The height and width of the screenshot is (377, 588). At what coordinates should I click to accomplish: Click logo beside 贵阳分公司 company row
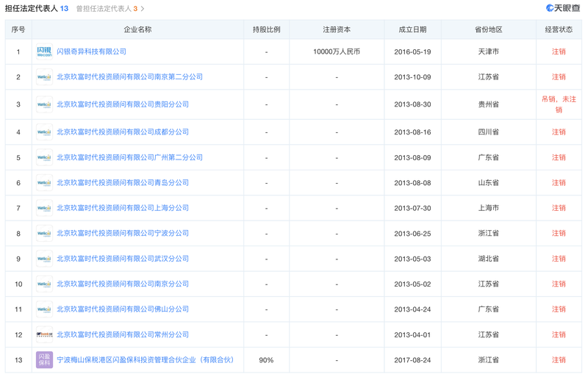44,104
